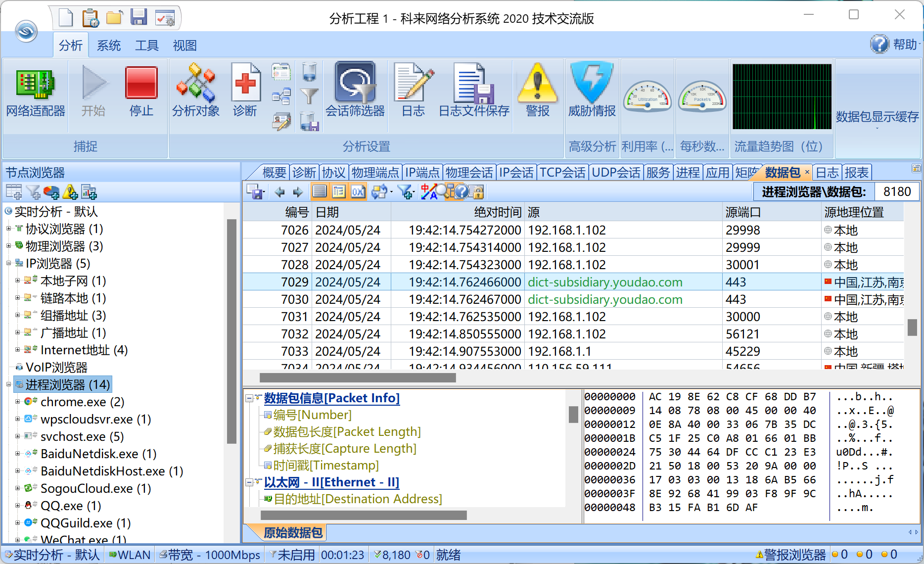Click the save floppy icon in title bar
The image size is (924, 564).
tap(139, 17)
